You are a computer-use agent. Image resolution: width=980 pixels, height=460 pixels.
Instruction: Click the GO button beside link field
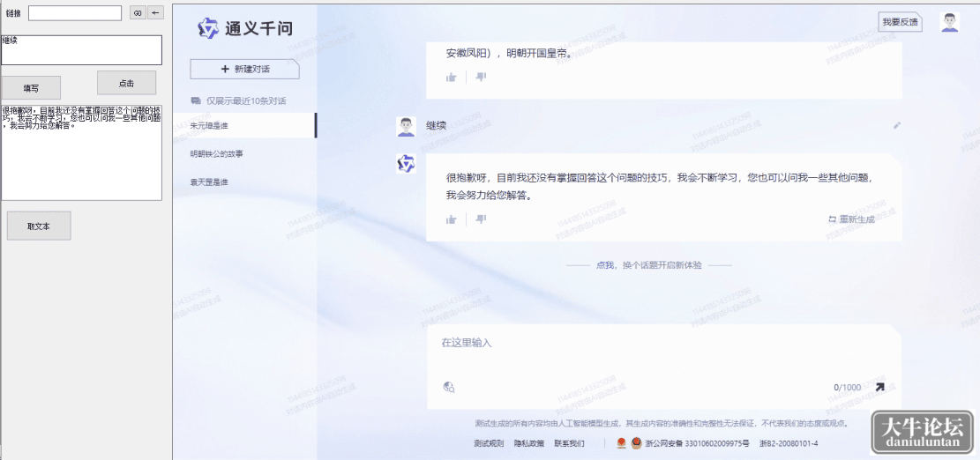coord(138,12)
